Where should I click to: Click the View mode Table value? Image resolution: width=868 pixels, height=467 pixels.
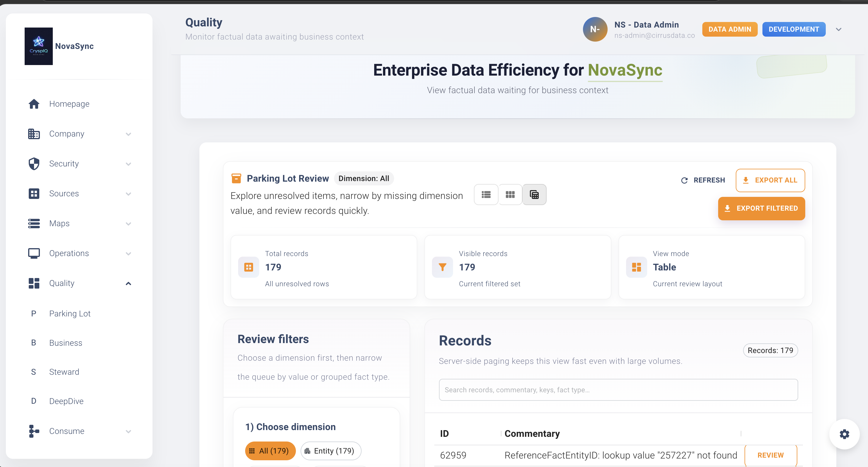click(x=664, y=267)
